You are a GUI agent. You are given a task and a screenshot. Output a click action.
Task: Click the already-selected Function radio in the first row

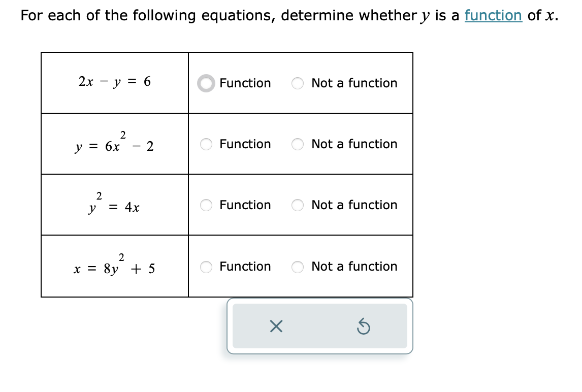point(206,83)
